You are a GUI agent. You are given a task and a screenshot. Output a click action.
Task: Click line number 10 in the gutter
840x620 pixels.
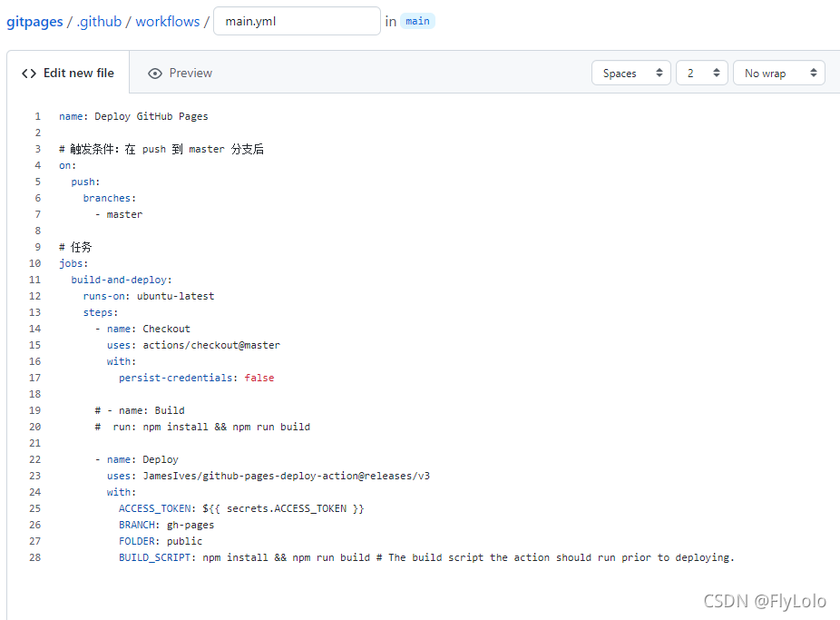(34, 263)
